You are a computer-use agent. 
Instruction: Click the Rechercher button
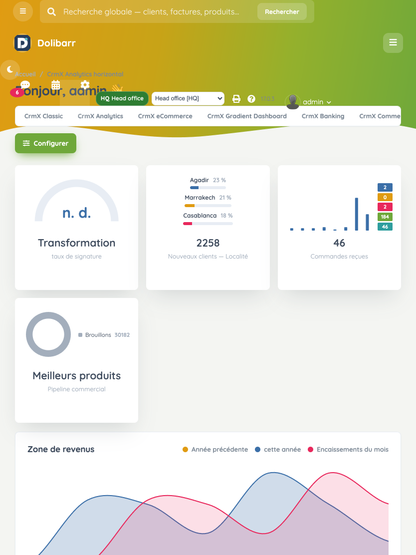coord(282,12)
